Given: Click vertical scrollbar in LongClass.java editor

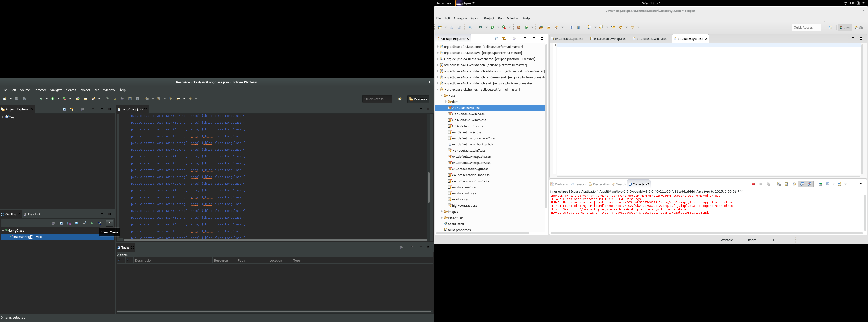Looking at the screenshot, I should pyautogui.click(x=429, y=187).
